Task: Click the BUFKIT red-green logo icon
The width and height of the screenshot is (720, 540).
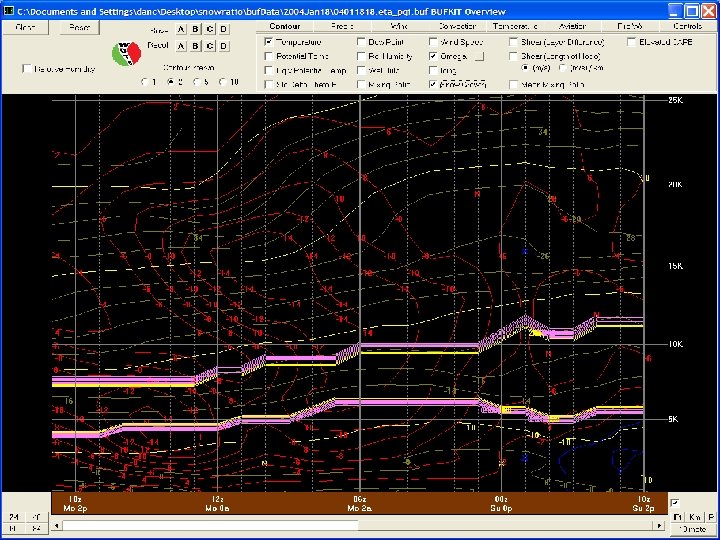Action: click(126, 53)
